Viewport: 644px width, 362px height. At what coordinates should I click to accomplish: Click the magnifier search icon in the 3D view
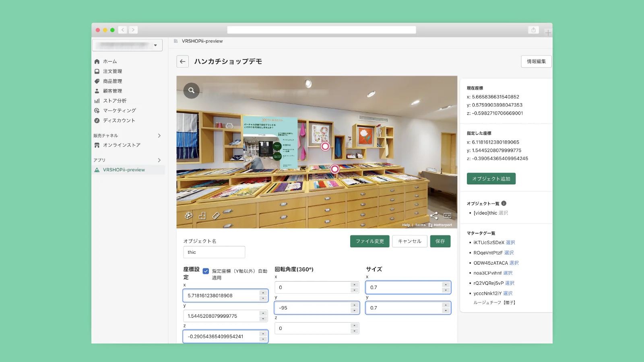coord(192,90)
